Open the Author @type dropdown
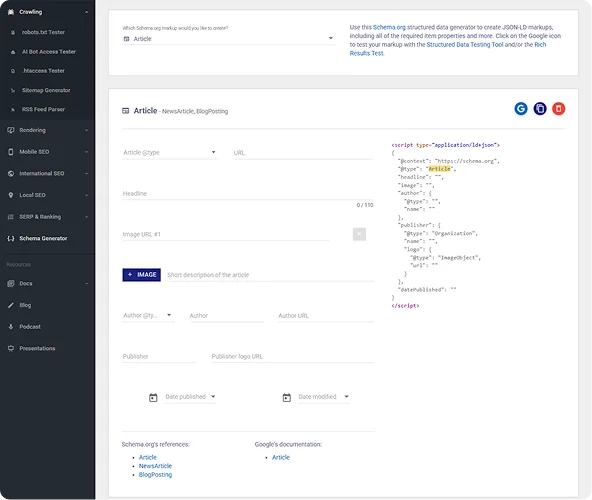Image resolution: width=592 pixels, height=500 pixels. click(x=148, y=315)
